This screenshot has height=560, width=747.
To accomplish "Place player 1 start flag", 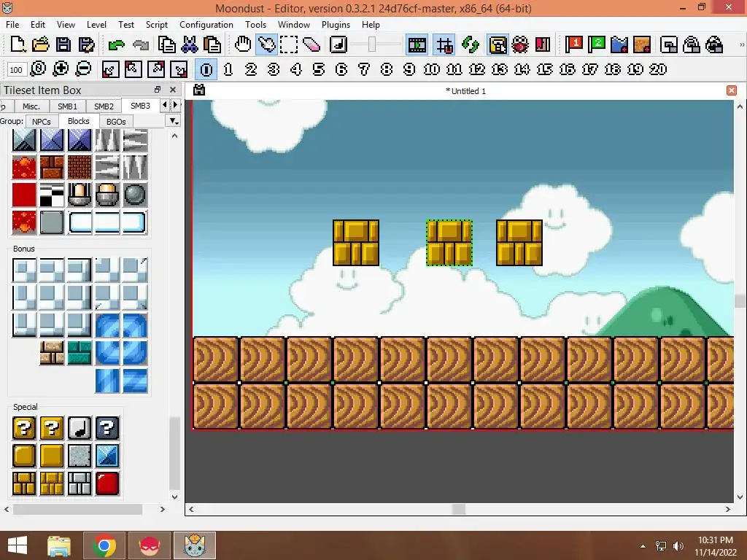I will click(573, 44).
